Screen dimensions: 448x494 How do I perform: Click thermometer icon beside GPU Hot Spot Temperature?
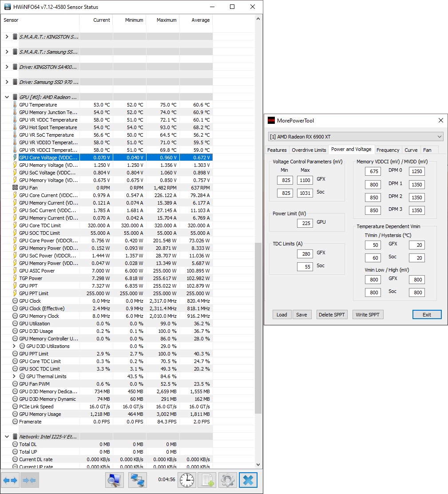[15, 127]
